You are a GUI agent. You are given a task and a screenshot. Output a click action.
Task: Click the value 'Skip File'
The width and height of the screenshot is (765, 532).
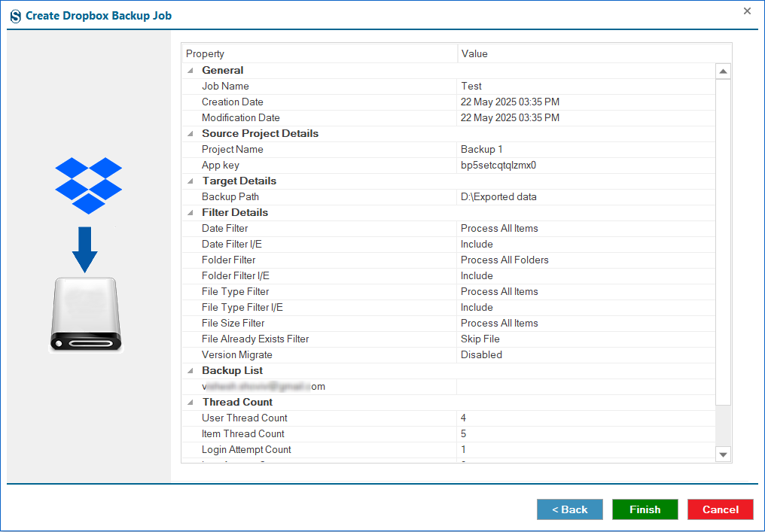click(x=480, y=339)
